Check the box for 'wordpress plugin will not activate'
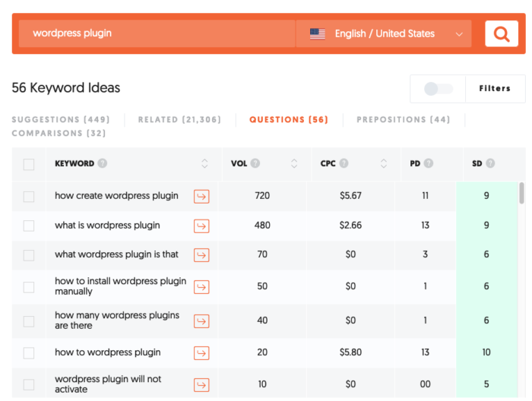 (x=29, y=385)
